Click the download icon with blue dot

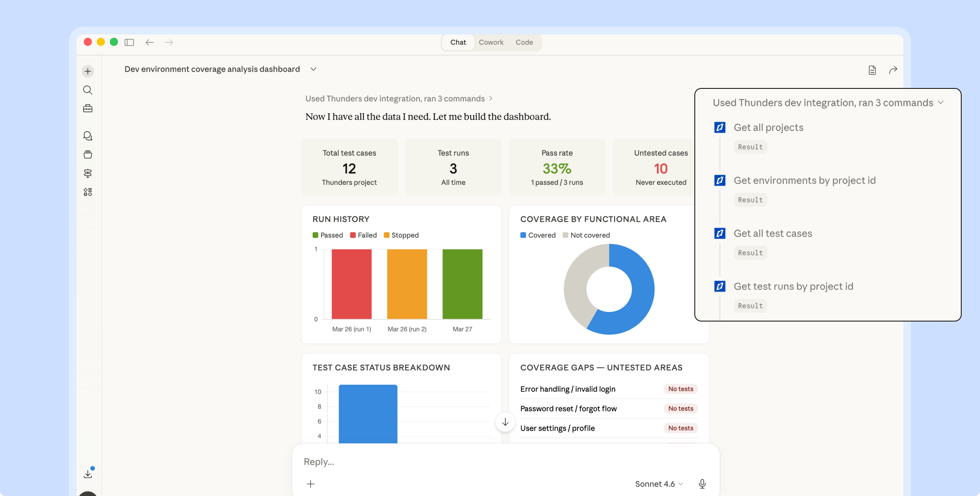click(88, 474)
